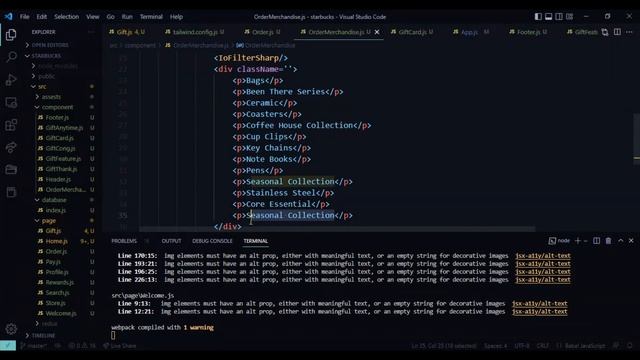This screenshot has width=640, height=360.
Task: Click jsx-a11y/alt-text link for Line 12:21
Action: [539, 311]
